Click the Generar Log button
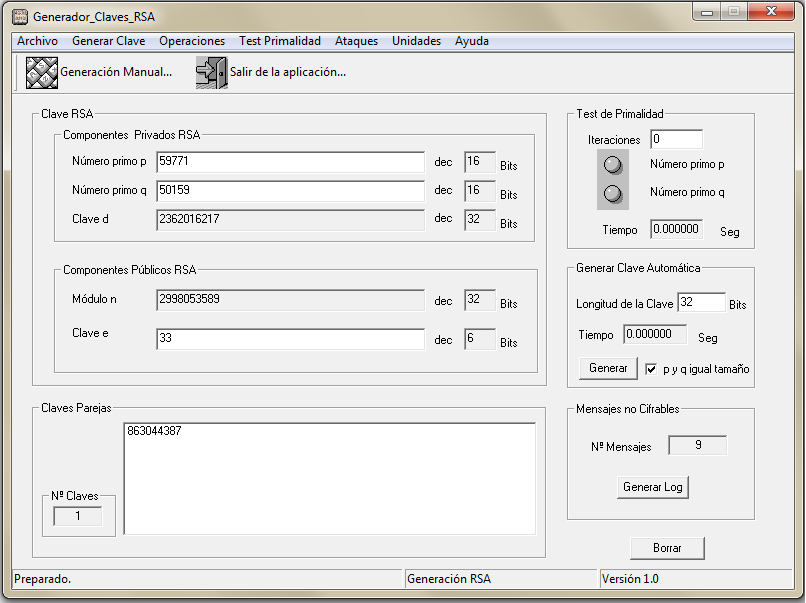The height and width of the screenshot is (603, 806). click(x=654, y=487)
